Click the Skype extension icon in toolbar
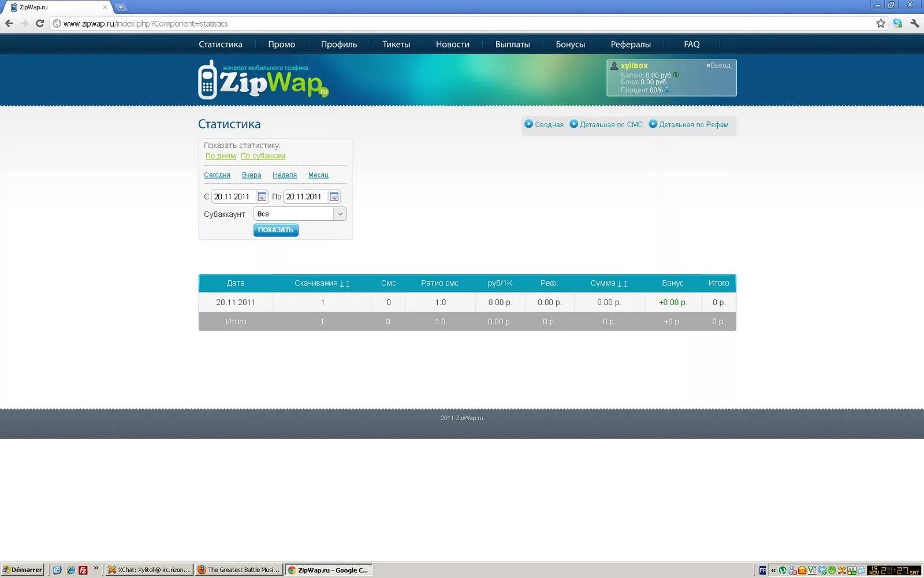 point(897,23)
